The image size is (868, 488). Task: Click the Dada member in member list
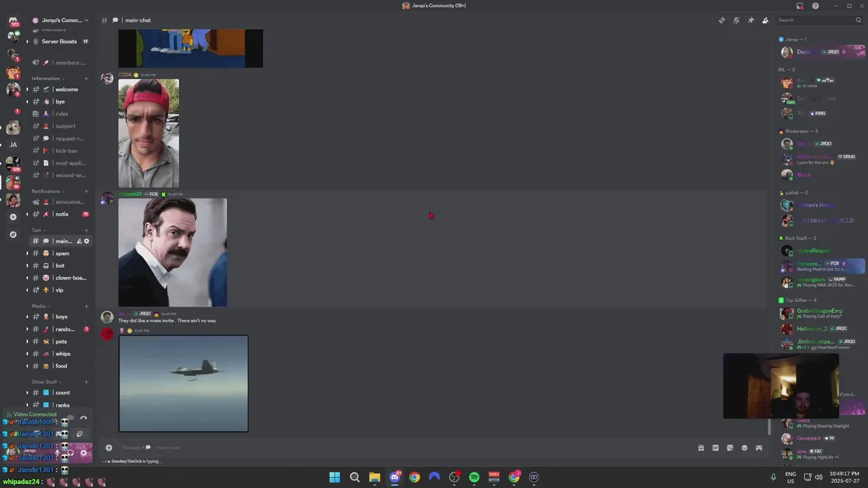821,52
